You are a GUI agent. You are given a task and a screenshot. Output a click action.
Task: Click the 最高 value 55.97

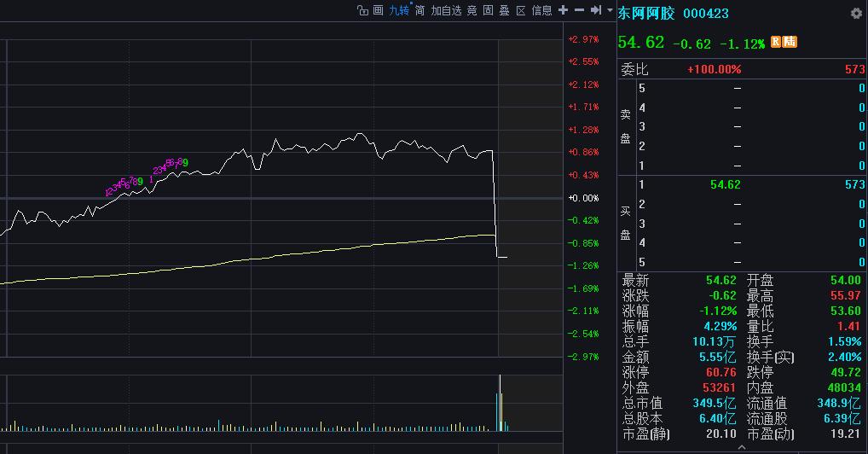tap(845, 295)
